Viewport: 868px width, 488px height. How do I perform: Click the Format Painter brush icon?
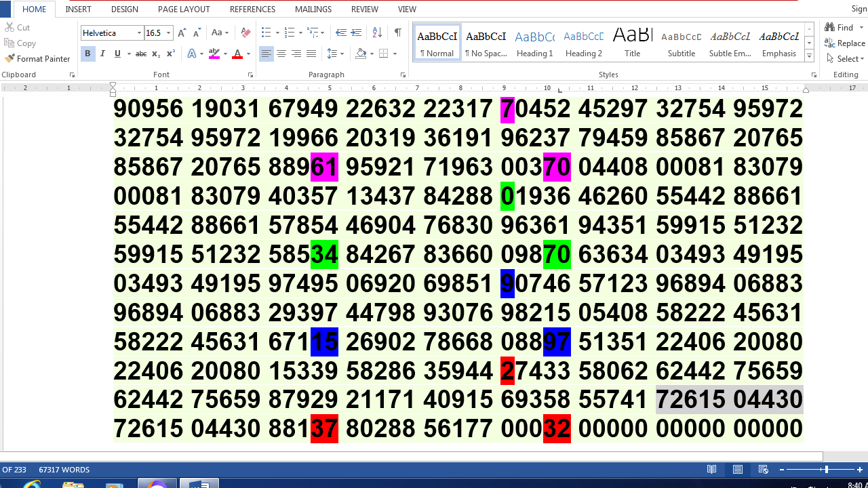tap(9, 59)
